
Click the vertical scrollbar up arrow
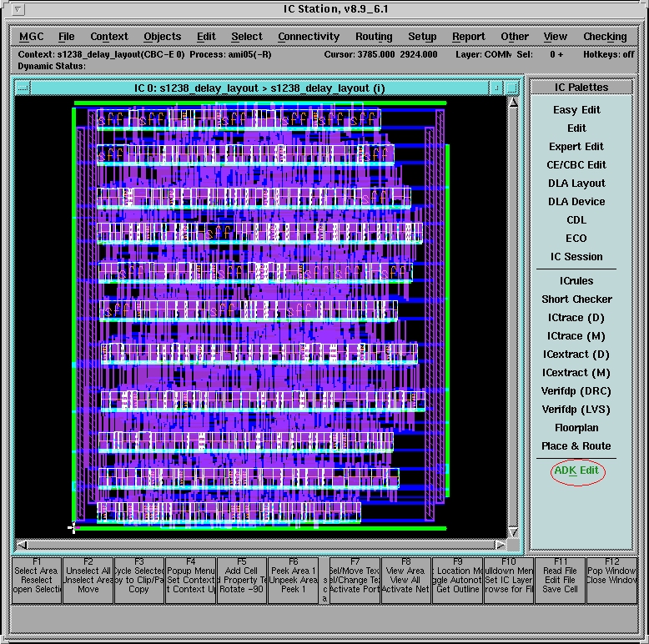point(513,103)
